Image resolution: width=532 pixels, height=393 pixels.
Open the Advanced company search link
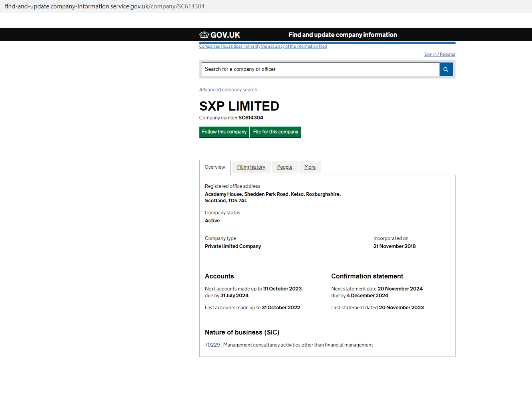click(x=228, y=90)
